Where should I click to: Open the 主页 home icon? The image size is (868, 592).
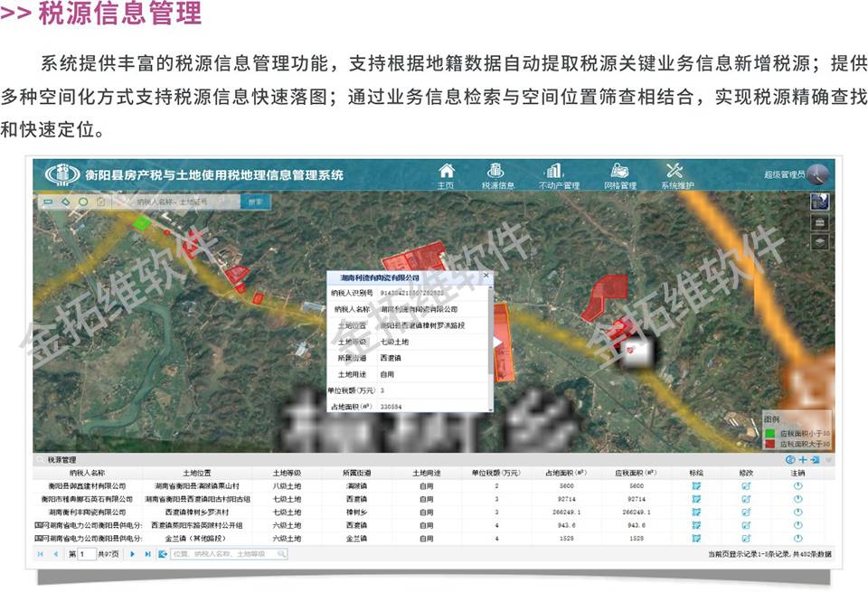click(x=446, y=174)
